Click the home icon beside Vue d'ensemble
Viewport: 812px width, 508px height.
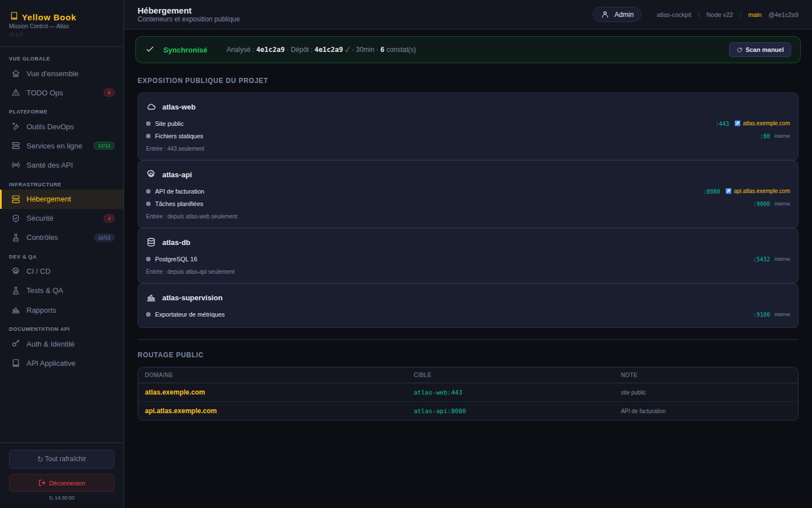point(16,74)
